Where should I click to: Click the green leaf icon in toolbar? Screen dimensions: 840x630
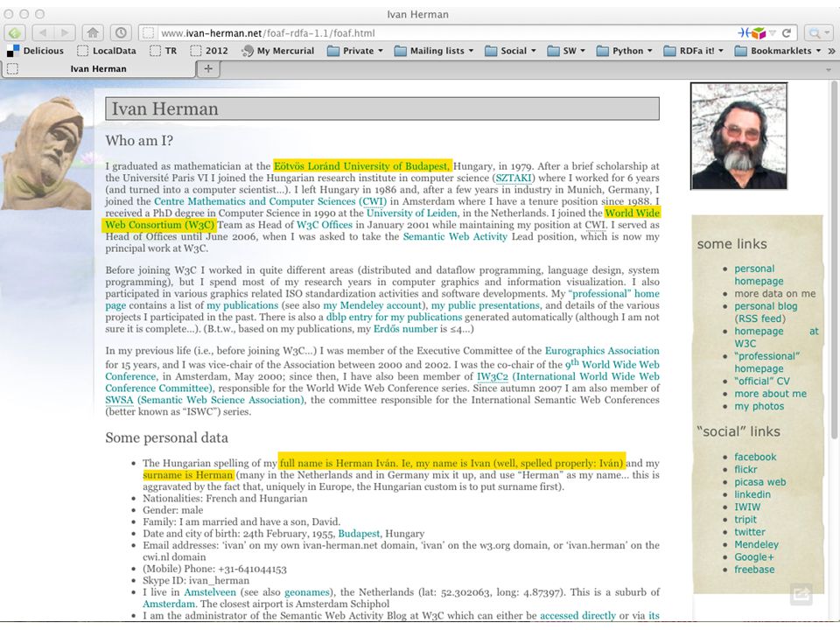click(x=15, y=32)
